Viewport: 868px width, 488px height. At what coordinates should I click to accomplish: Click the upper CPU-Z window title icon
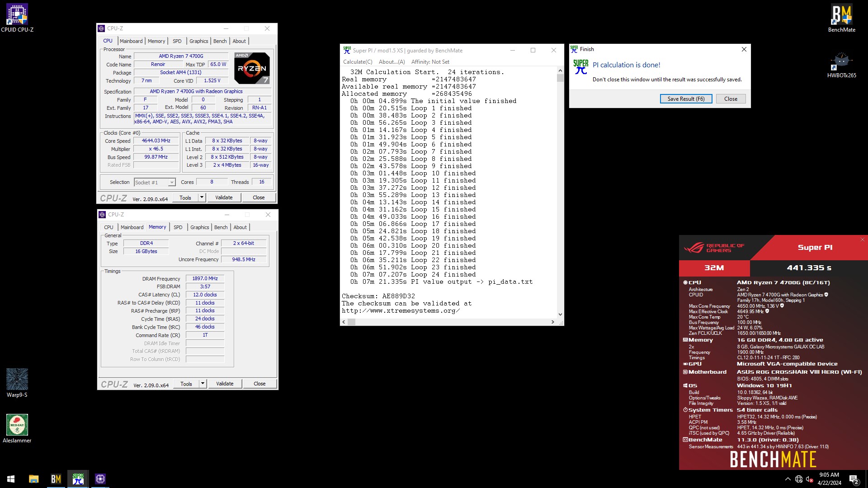tap(102, 28)
